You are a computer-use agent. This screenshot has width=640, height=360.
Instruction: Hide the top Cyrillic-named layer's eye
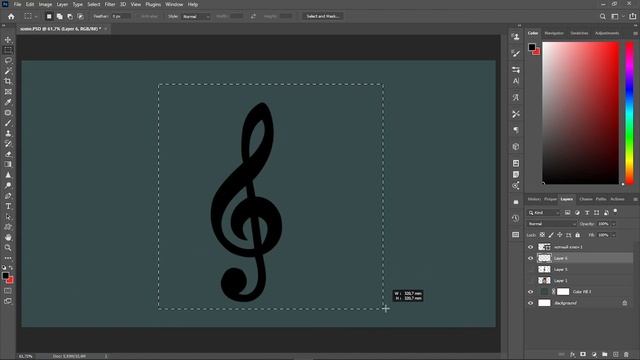(x=531, y=247)
